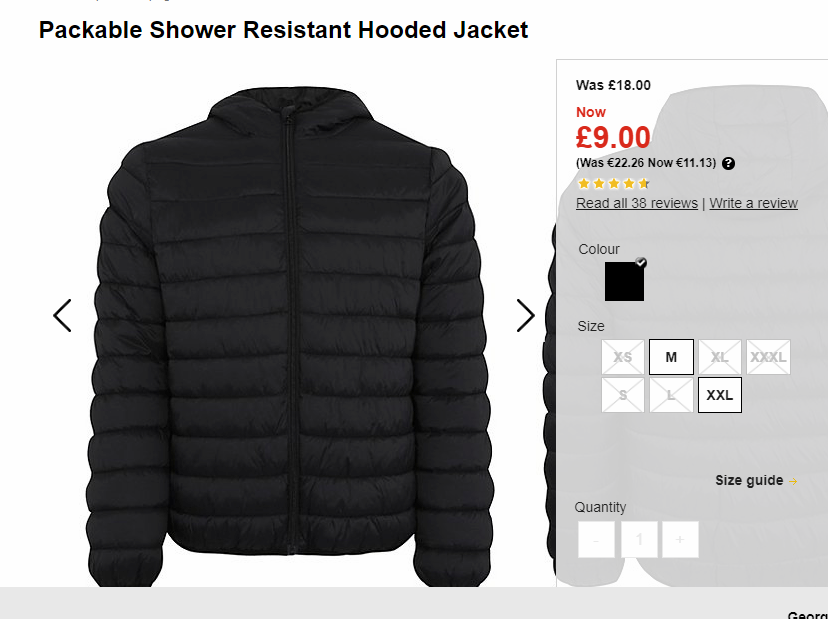Click the star rating icons
Viewport: 828px width, 619px height.
coord(613,184)
